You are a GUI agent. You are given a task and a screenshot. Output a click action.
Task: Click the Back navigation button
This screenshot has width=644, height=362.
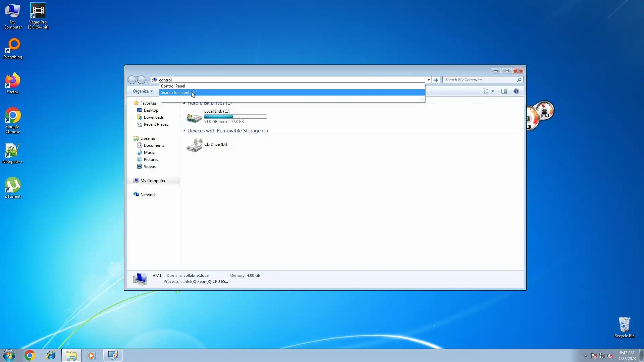coord(132,80)
